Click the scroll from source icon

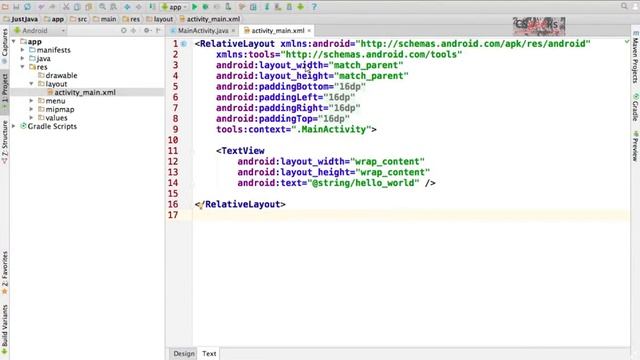coord(124,31)
